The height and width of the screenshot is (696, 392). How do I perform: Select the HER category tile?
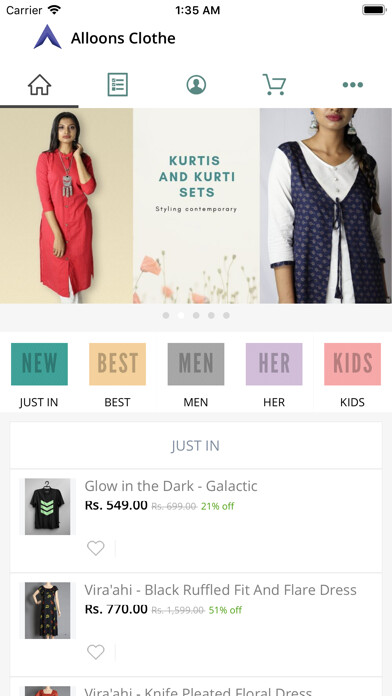click(x=274, y=364)
